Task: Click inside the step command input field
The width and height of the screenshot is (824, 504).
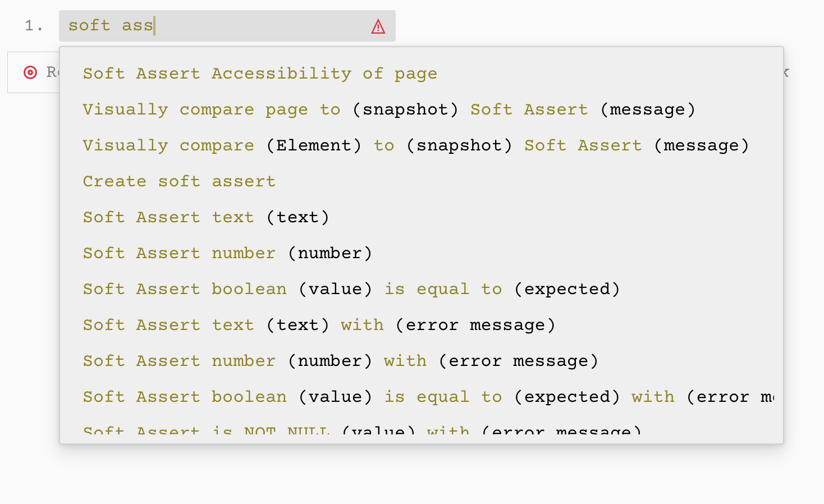Action: pyautogui.click(x=225, y=25)
